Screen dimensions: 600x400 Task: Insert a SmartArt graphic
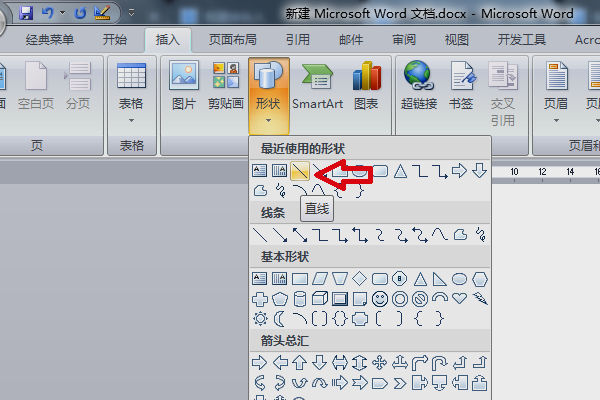click(x=317, y=86)
